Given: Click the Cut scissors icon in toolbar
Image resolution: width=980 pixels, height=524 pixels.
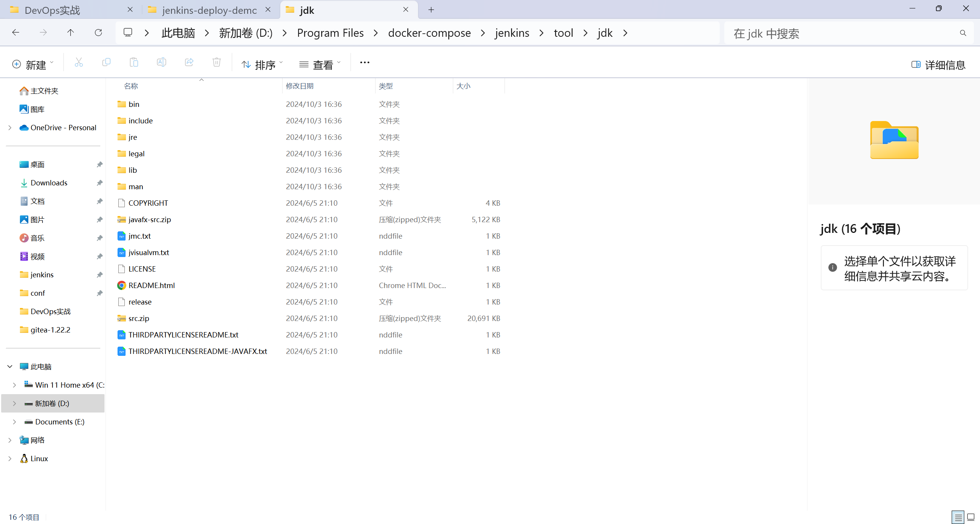Looking at the screenshot, I should pyautogui.click(x=79, y=62).
